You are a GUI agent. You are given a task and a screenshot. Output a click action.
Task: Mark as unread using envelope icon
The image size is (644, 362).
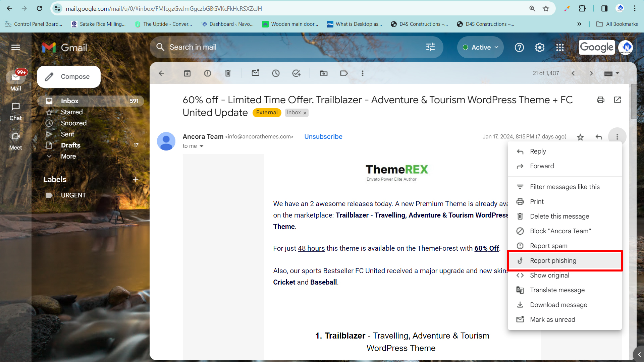point(256,73)
